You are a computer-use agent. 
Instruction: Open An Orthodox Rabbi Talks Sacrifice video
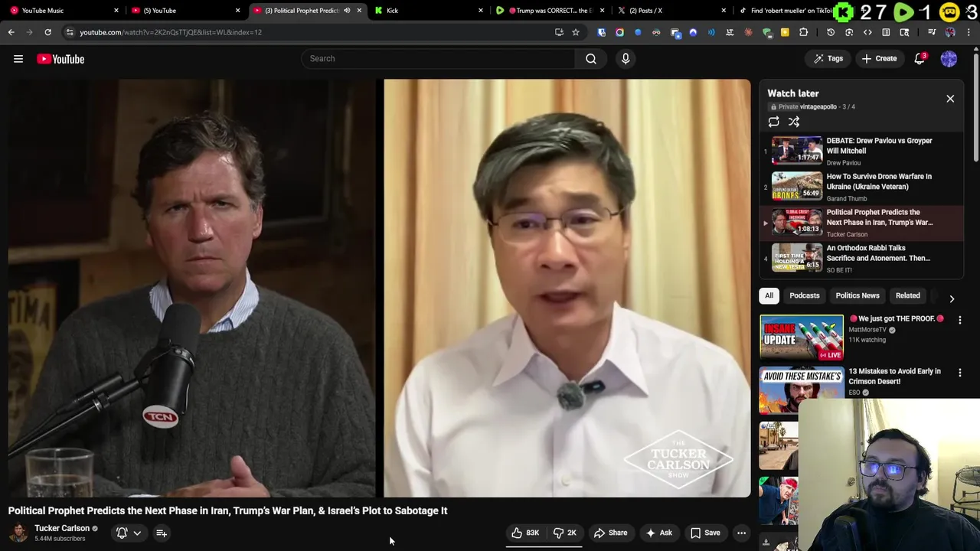(861, 258)
